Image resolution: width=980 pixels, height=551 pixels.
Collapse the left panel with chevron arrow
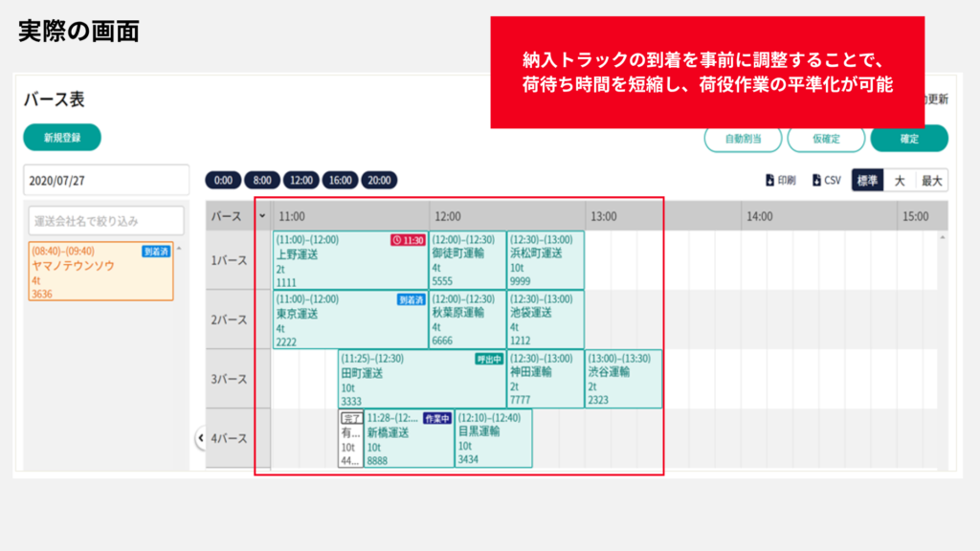(201, 438)
